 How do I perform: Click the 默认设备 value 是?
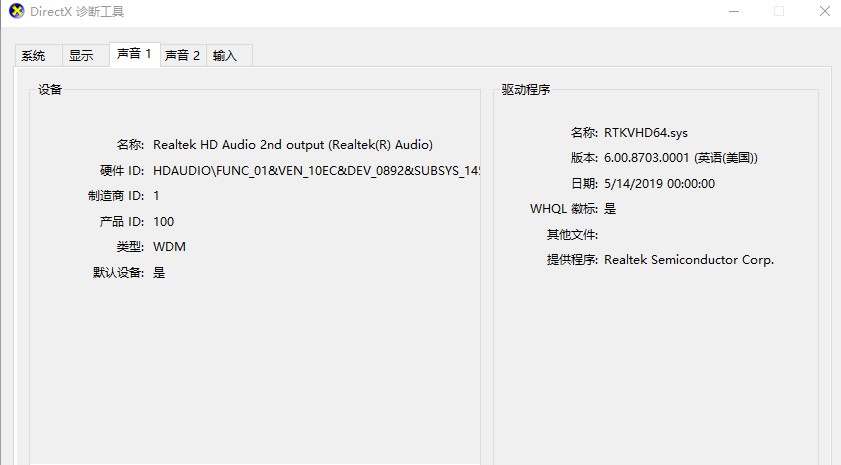coord(159,272)
